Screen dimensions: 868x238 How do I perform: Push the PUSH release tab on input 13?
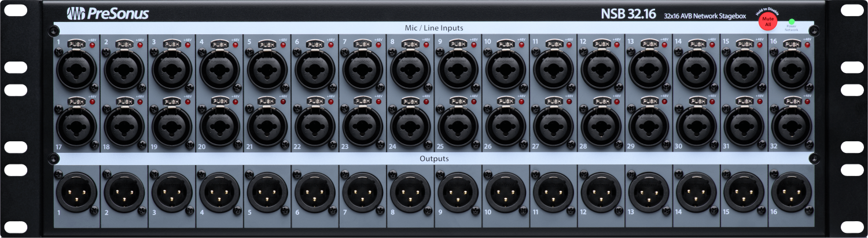point(649,44)
